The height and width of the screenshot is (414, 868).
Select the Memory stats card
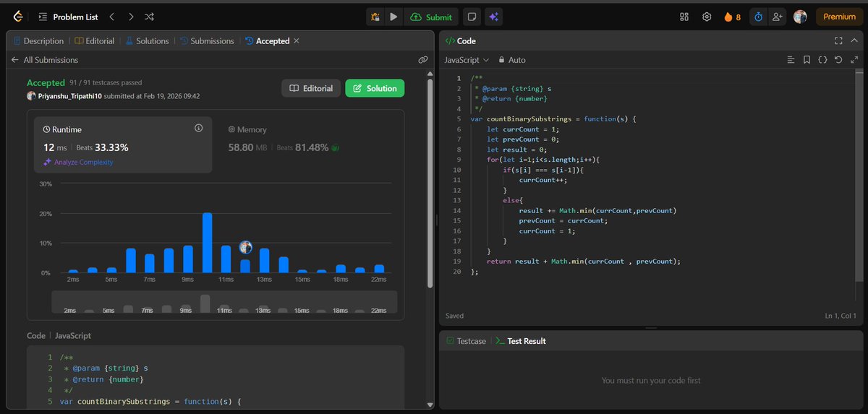[307, 145]
